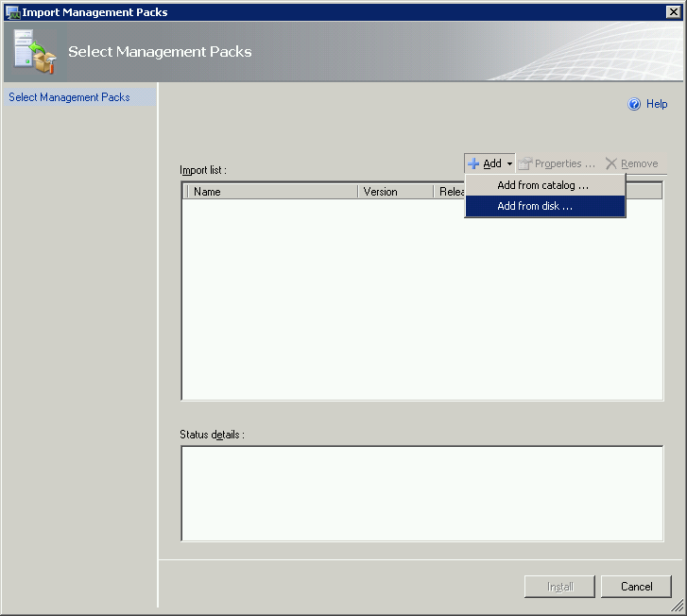Click the Install button
687x616 pixels.
[x=559, y=587]
